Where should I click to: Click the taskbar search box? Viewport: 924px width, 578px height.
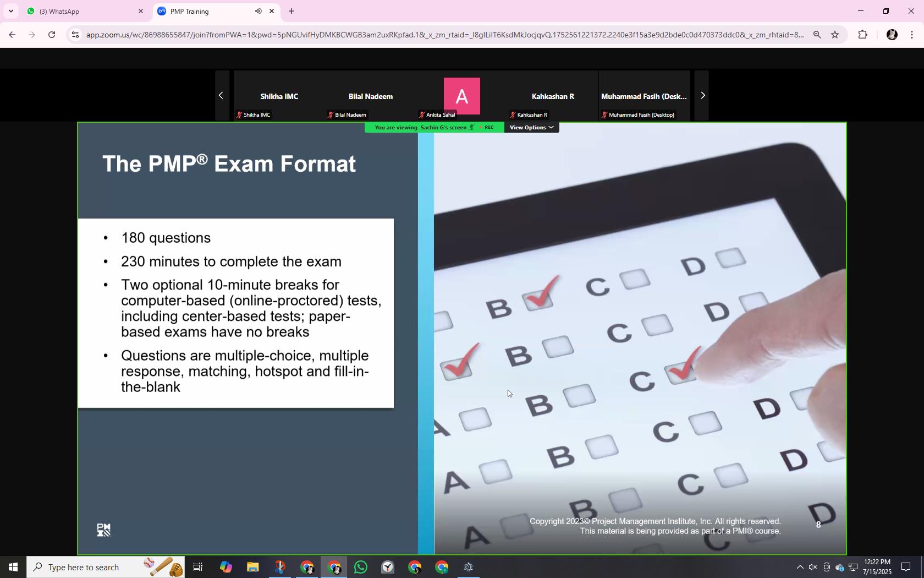[x=106, y=567]
